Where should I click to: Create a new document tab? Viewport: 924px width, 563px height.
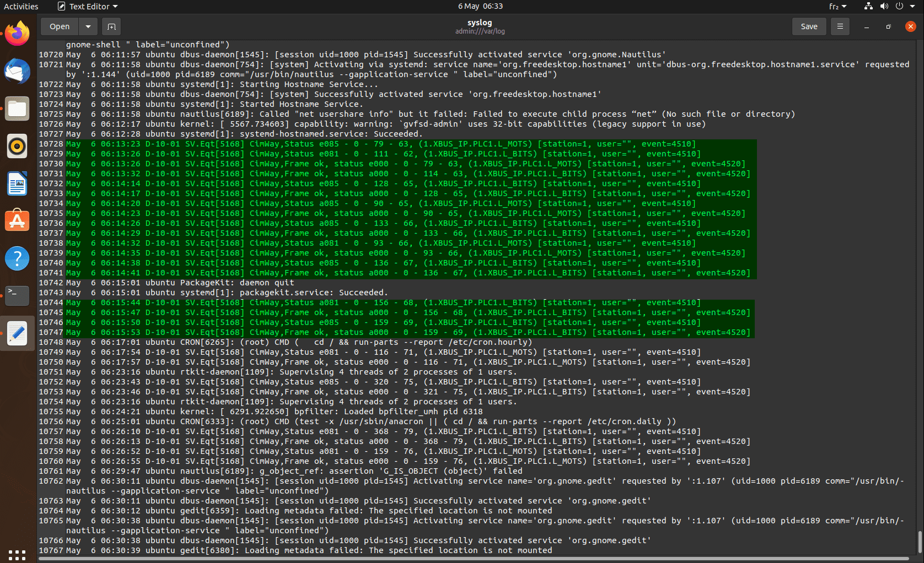[111, 26]
